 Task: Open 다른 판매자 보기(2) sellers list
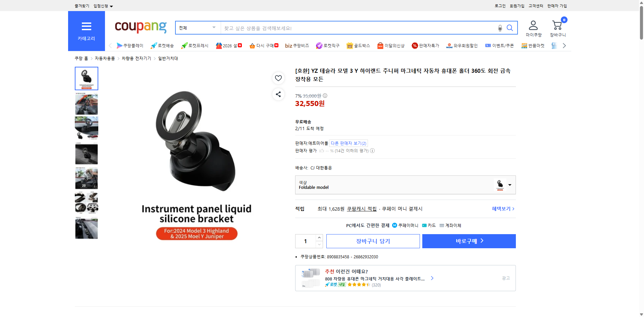[x=348, y=143]
